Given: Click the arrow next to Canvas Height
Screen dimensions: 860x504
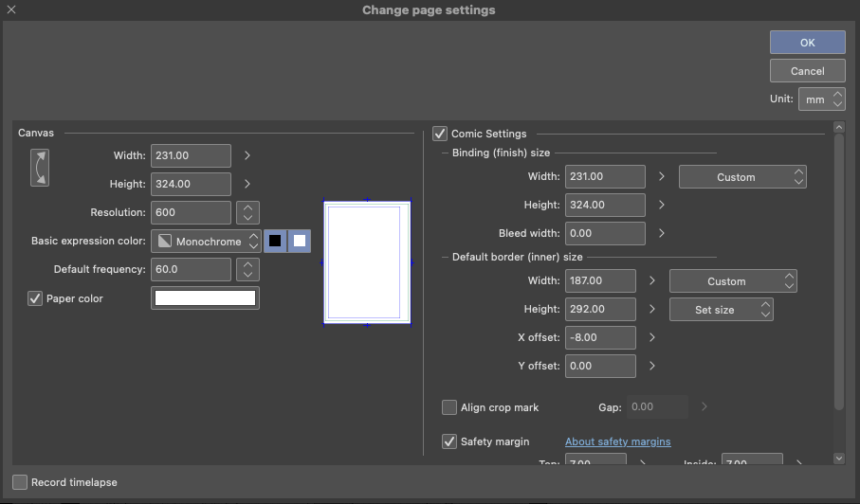Looking at the screenshot, I should click(247, 184).
